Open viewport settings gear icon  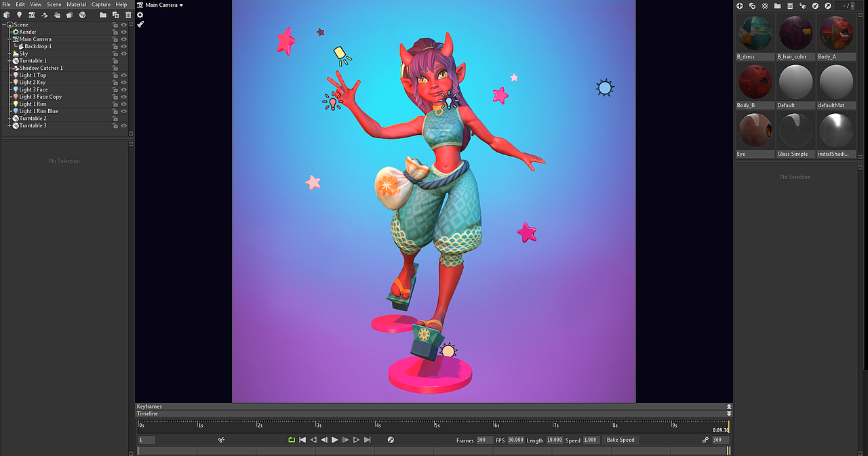point(140,14)
